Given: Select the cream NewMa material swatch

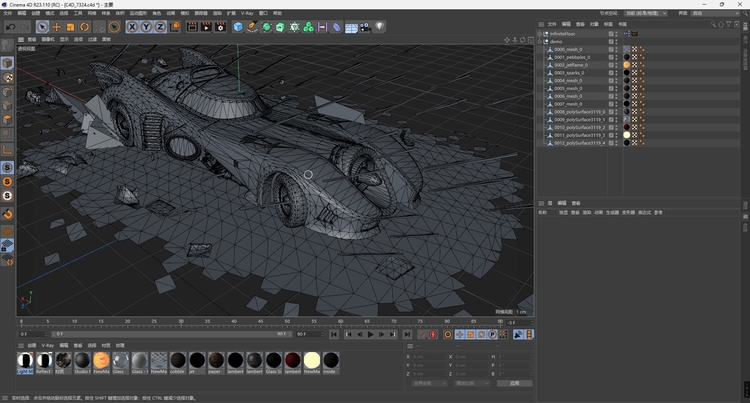Looking at the screenshot, I should click(x=311, y=363).
